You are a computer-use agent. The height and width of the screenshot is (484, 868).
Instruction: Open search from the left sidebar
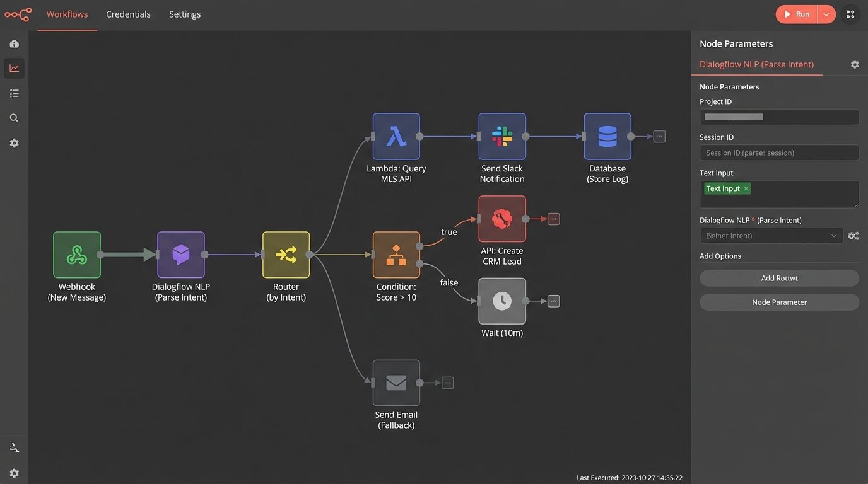click(14, 118)
